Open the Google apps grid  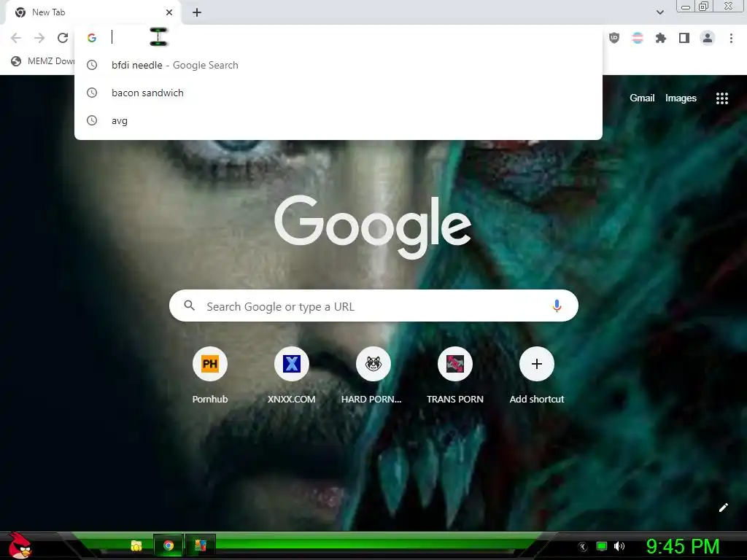[x=722, y=98]
